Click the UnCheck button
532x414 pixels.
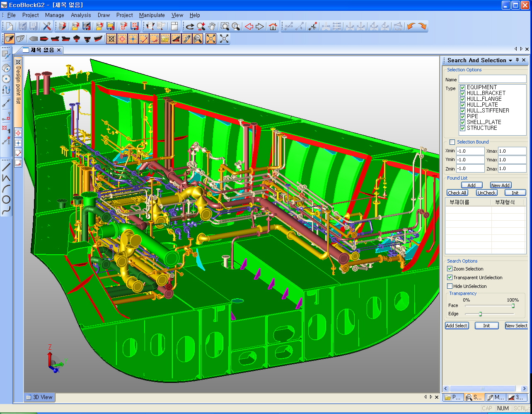point(486,193)
